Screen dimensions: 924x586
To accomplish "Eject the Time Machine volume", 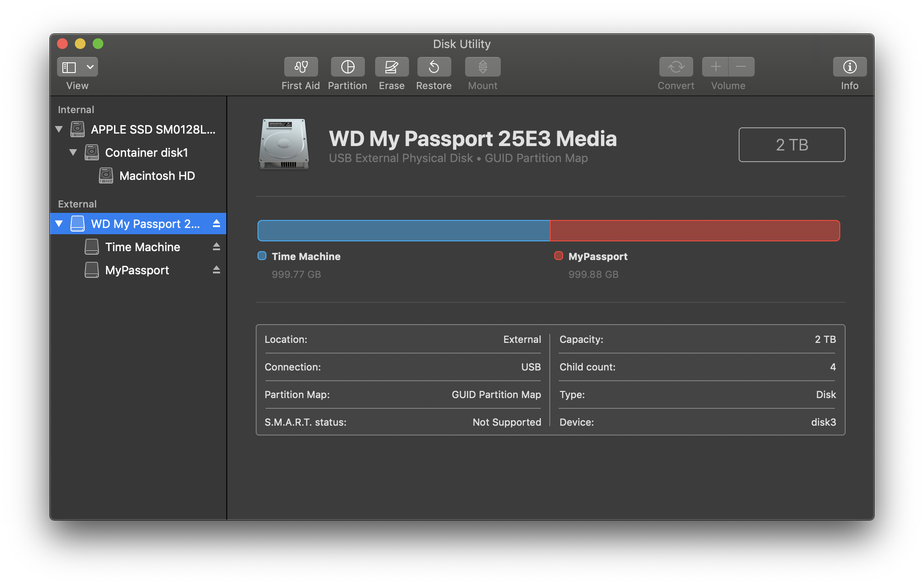I will [x=217, y=247].
